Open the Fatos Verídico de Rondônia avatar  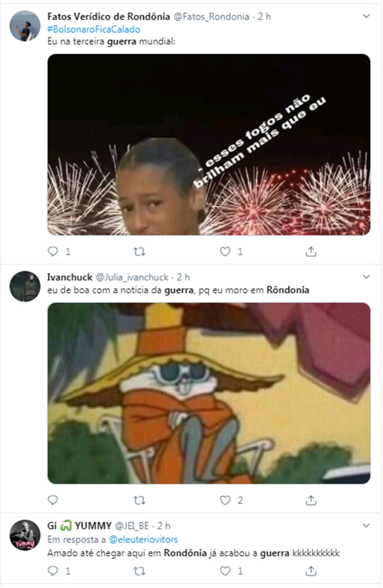(x=25, y=26)
